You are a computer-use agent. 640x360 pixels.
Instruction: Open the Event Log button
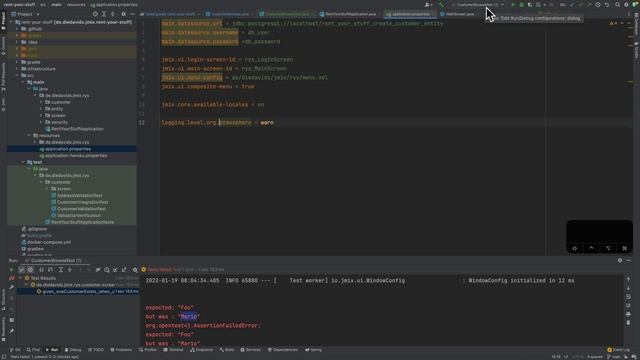point(619,350)
